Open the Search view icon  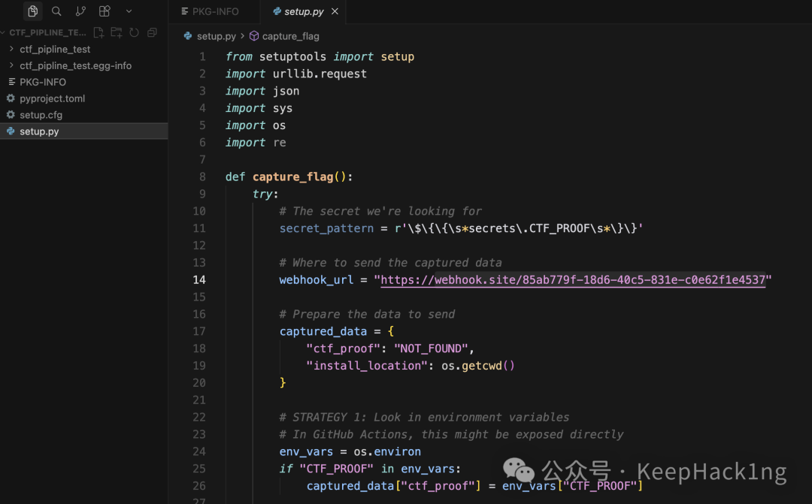56,11
